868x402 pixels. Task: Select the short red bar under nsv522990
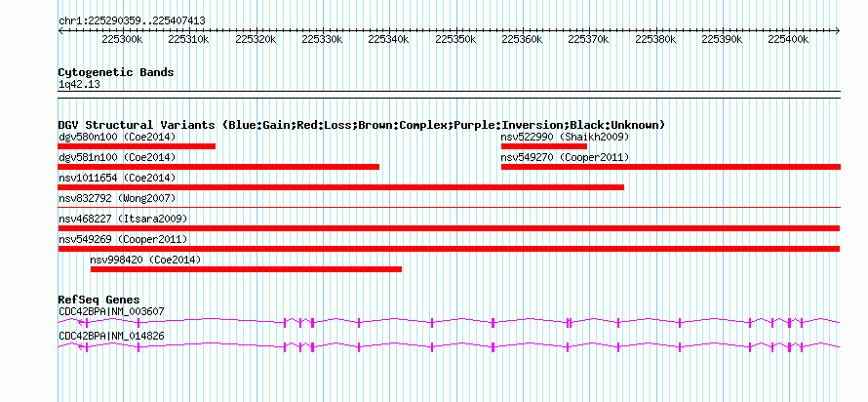(x=544, y=146)
